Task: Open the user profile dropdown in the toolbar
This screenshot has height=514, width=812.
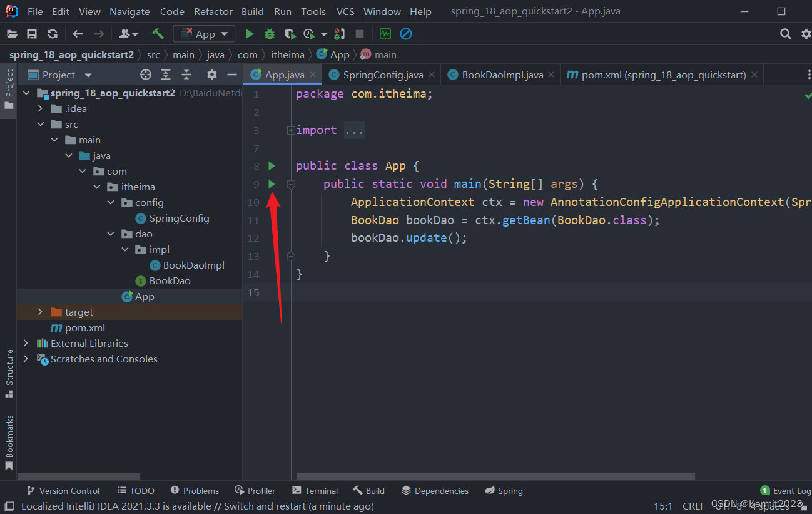Action: click(128, 34)
